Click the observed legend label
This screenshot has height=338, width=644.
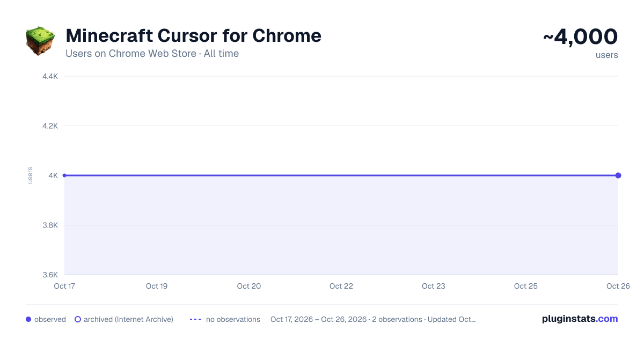(x=50, y=319)
